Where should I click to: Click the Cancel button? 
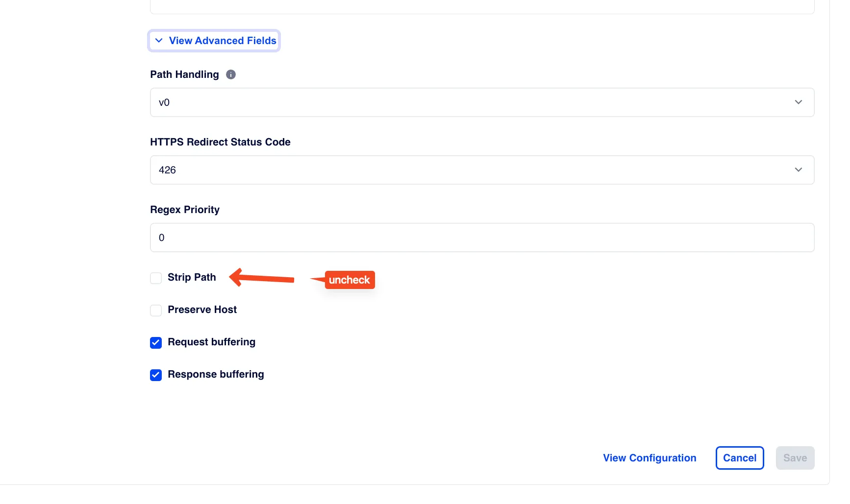point(740,458)
